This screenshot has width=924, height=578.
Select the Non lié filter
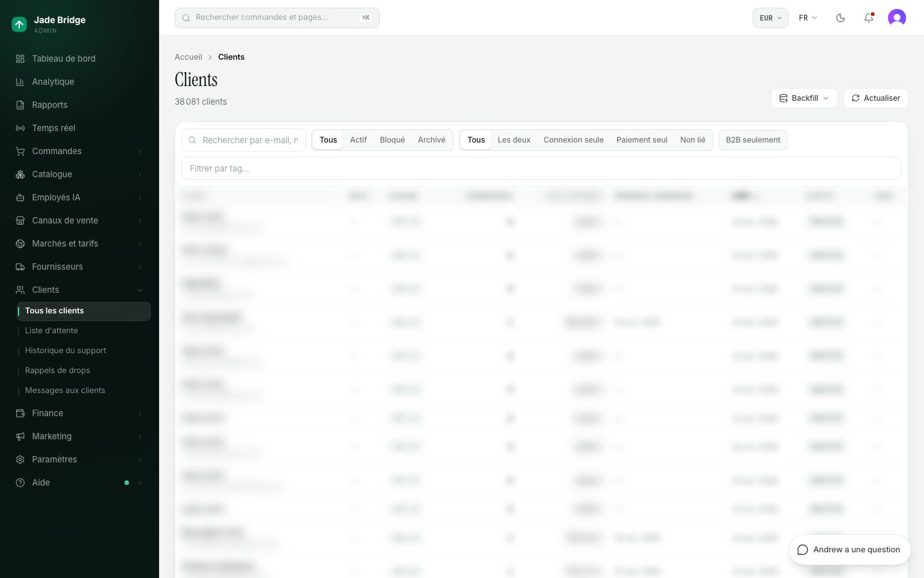692,140
